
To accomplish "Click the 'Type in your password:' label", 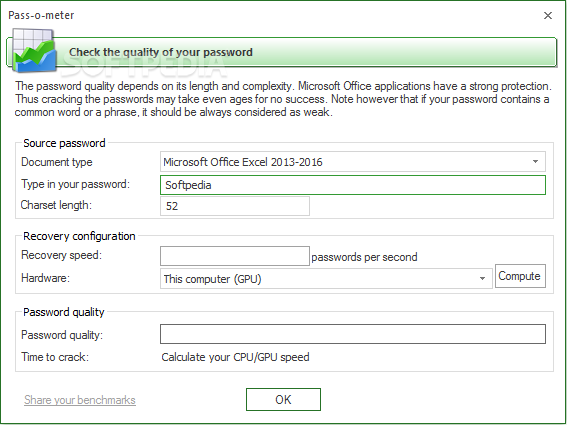I will point(75,184).
